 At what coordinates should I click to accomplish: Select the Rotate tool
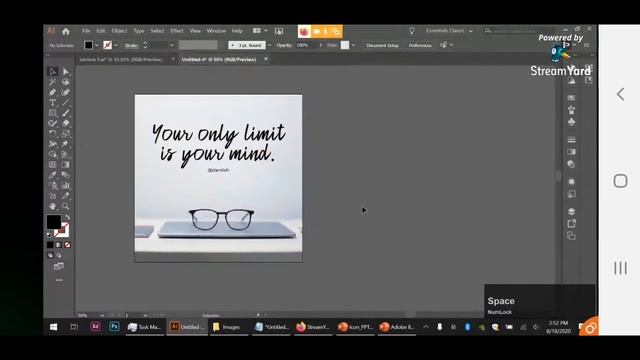tap(53, 133)
